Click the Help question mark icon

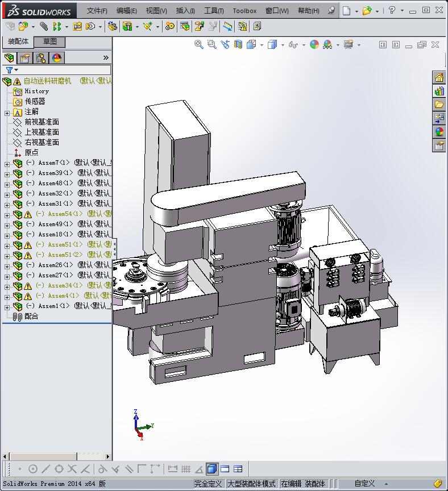point(392,10)
